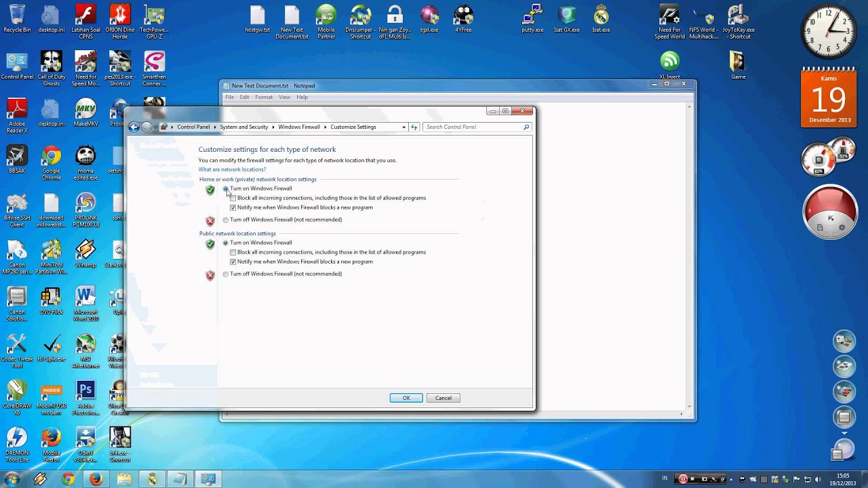This screenshot has width=868, height=488.
Task: Open Windows Explorer folder taskbar icon
Action: [x=123, y=479]
